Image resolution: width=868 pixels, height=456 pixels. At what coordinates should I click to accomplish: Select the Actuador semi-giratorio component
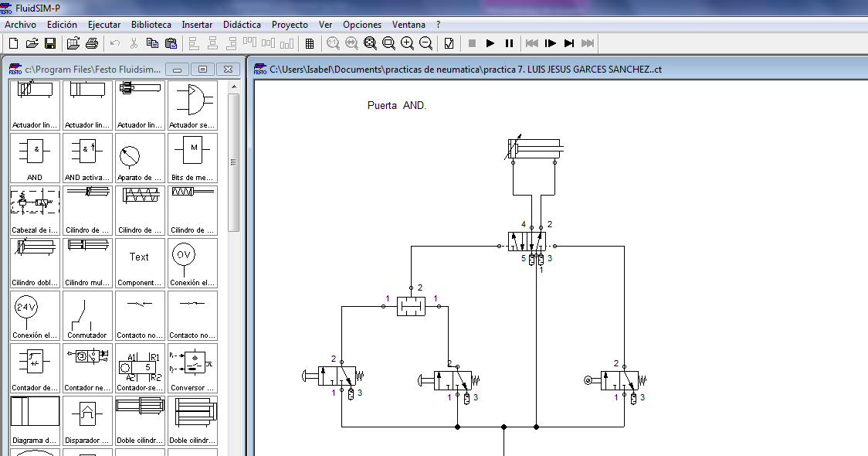point(192,105)
